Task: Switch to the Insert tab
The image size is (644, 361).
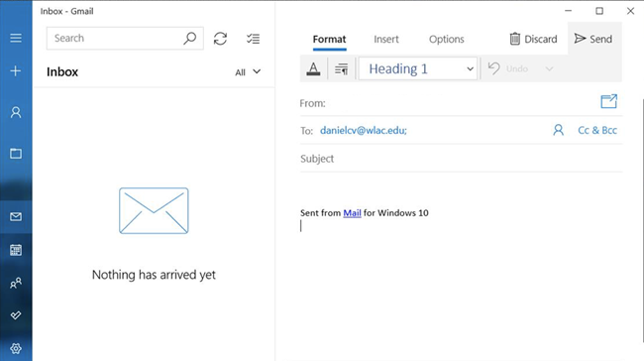Action: coord(386,39)
